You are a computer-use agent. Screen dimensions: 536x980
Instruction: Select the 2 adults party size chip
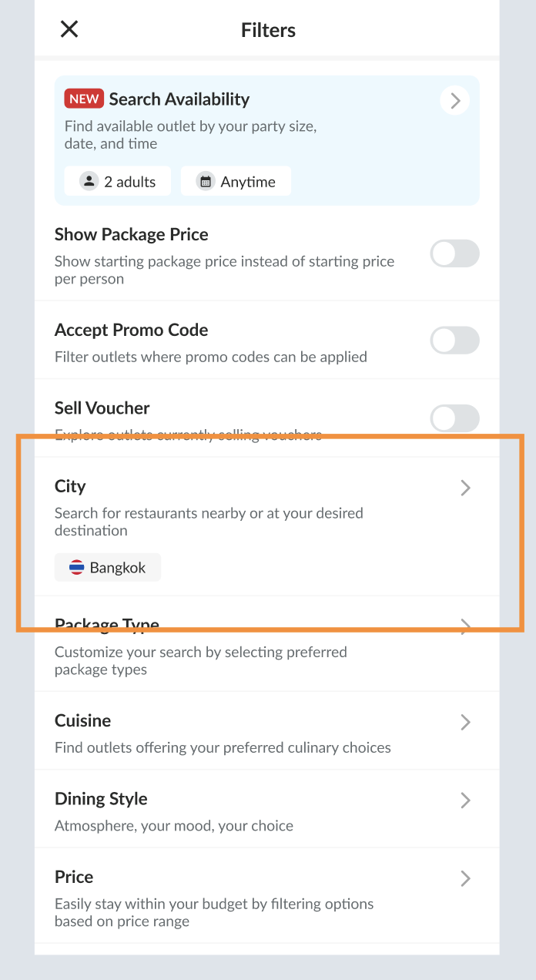point(118,182)
